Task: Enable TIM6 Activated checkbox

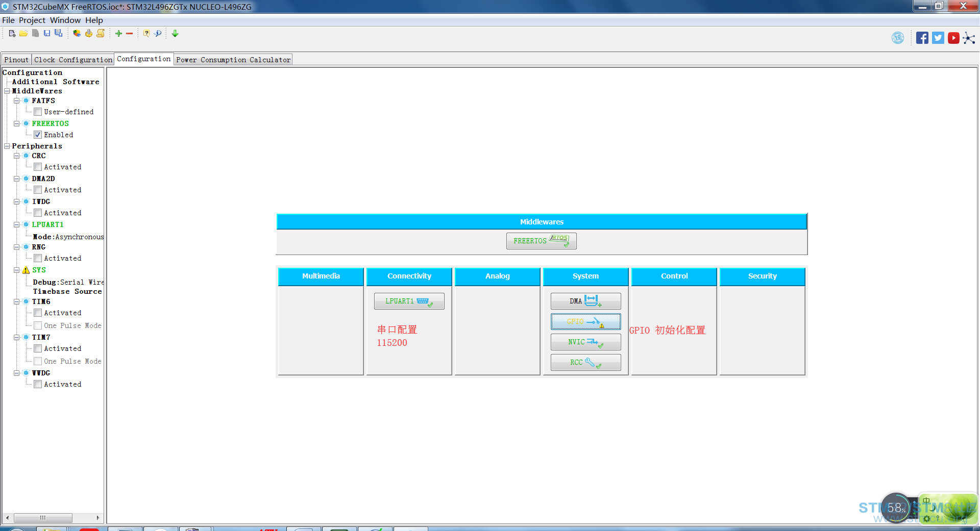Action: pos(38,313)
